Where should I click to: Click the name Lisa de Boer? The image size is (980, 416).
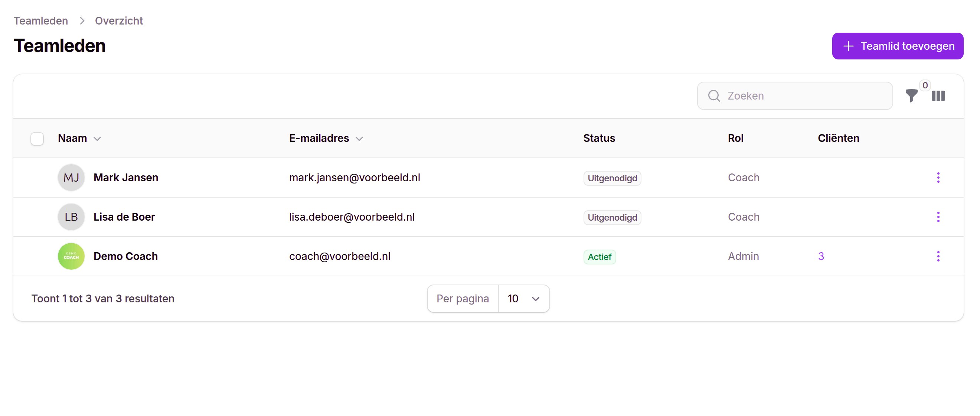coord(124,217)
